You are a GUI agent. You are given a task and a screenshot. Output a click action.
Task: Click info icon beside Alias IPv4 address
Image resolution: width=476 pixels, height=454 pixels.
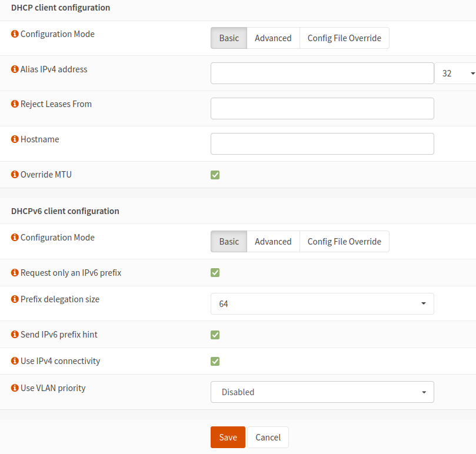15,69
